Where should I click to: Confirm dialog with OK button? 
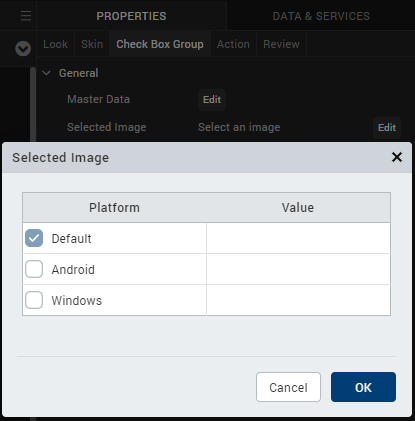point(363,387)
